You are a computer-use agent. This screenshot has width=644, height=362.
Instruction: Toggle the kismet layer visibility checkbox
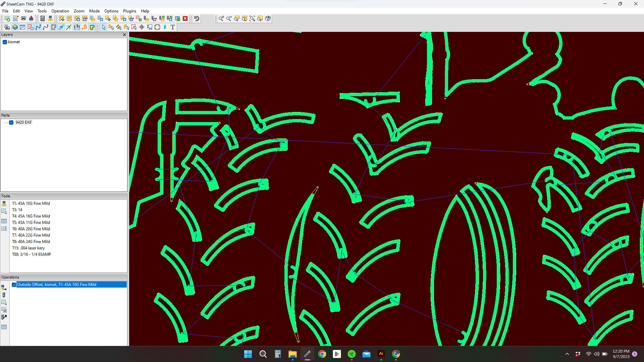click(5, 42)
